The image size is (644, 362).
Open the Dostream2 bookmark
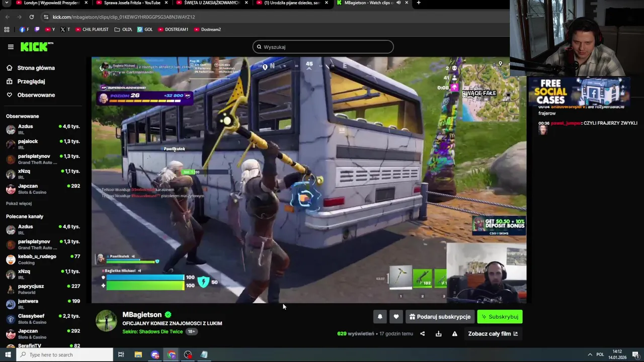208,29
